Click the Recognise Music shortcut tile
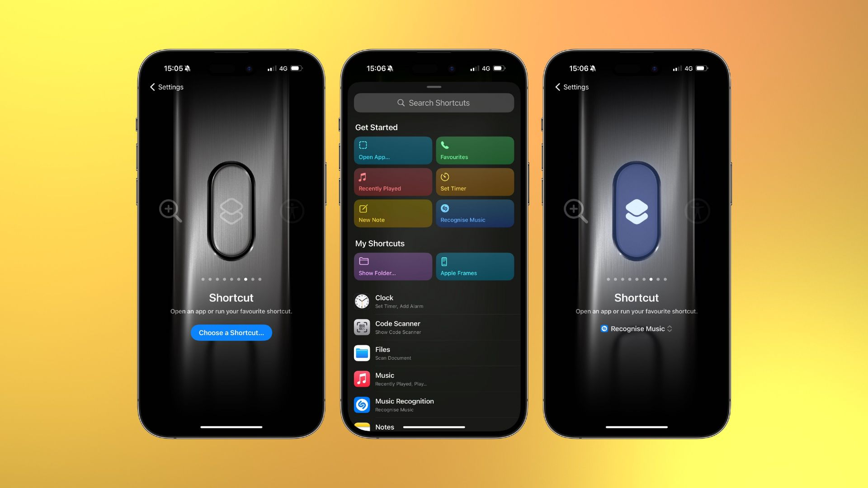 [474, 213]
